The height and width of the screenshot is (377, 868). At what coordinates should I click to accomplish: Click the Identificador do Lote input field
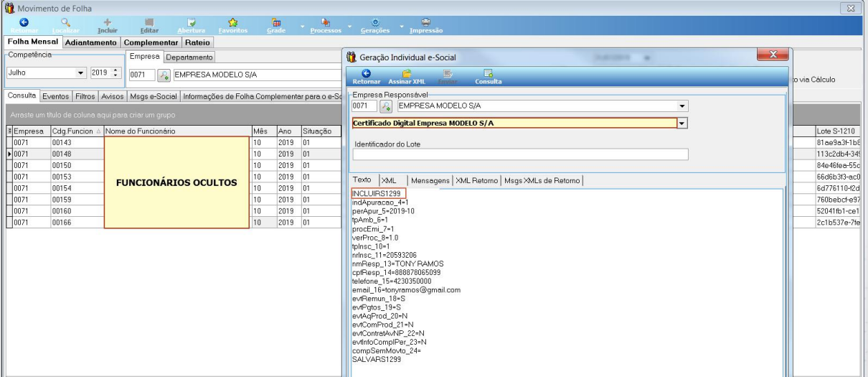[x=520, y=154]
